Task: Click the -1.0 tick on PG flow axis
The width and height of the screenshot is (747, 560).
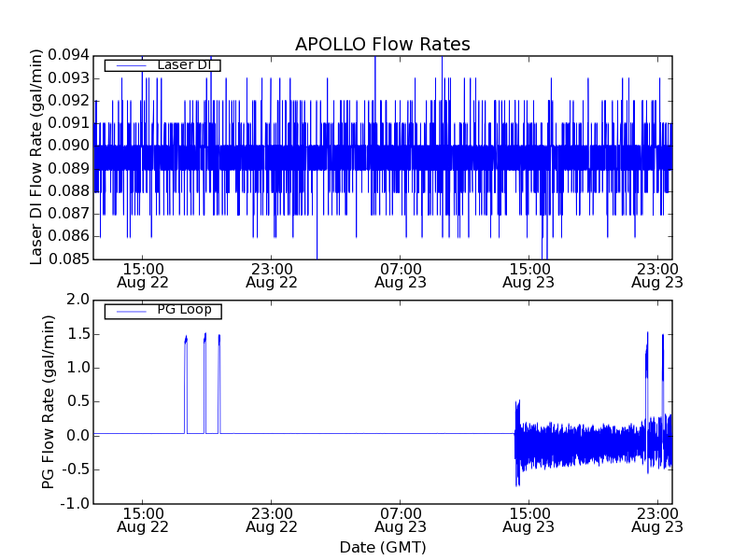Action: pos(77,504)
